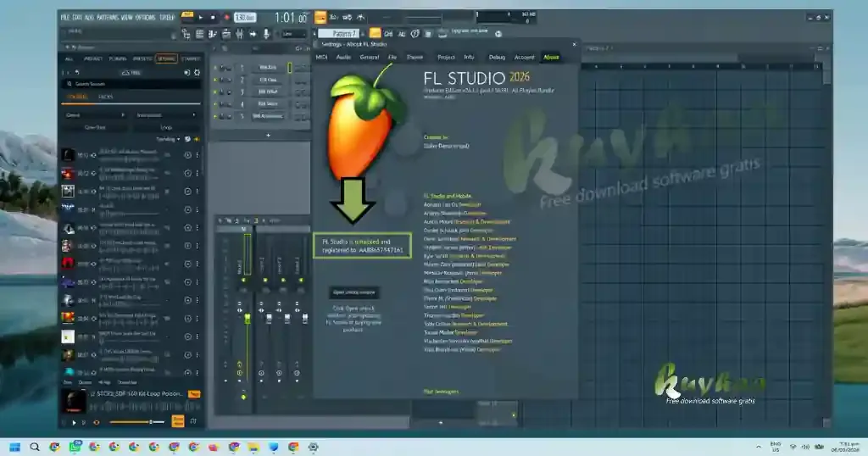
Task: Click the taskbar settings gear icon
Action: 314,448
